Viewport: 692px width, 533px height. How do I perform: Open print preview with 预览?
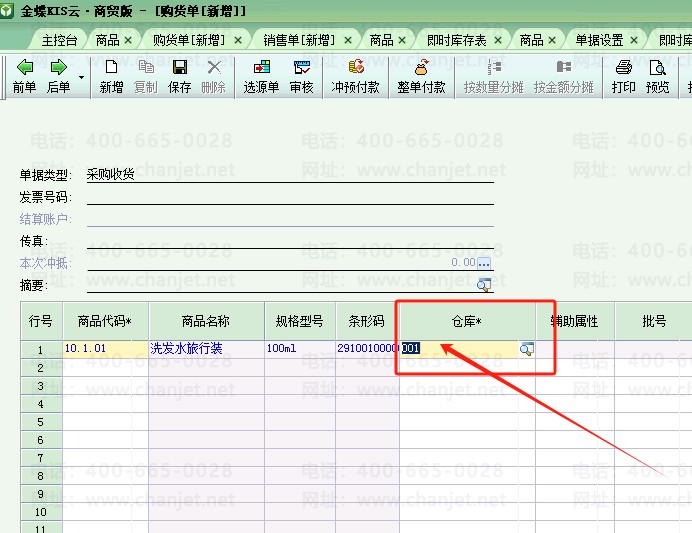(x=658, y=76)
